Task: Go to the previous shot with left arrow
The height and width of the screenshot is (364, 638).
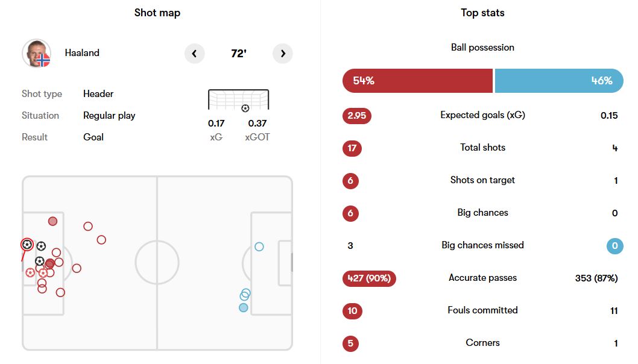Action: click(194, 54)
